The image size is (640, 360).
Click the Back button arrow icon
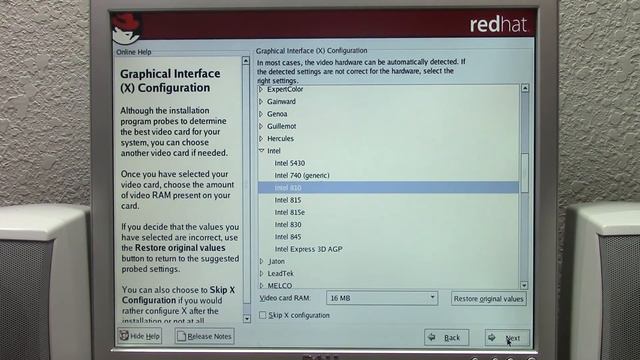[431, 337]
